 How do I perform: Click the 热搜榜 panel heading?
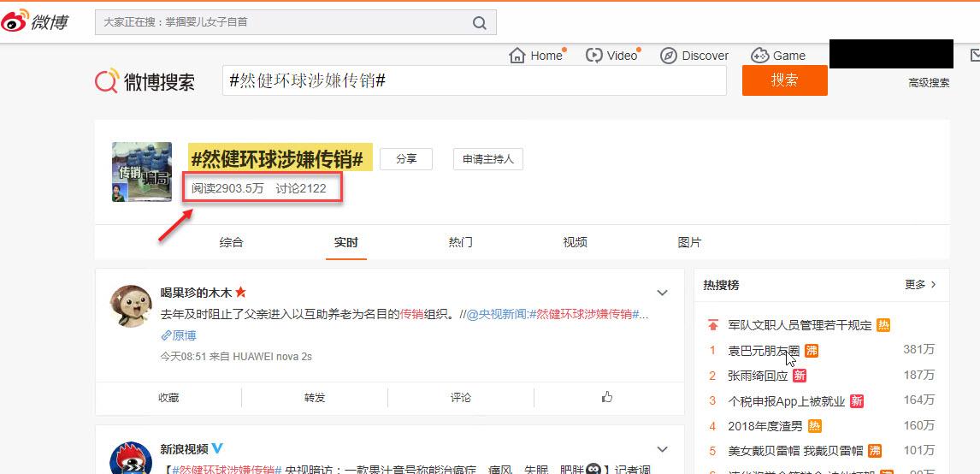coord(721,285)
